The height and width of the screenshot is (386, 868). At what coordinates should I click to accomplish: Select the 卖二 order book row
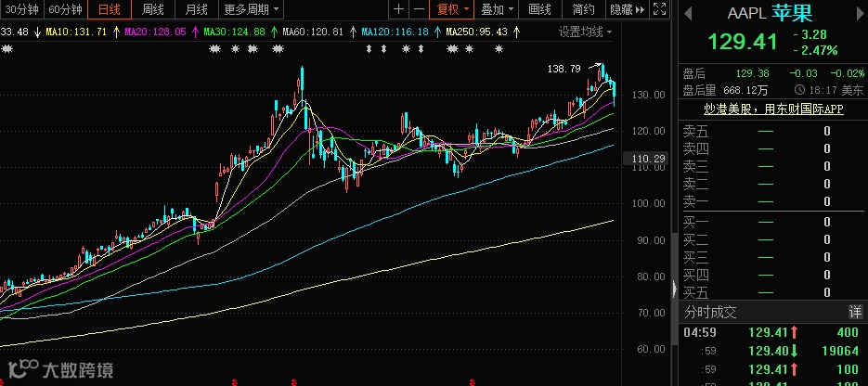click(772, 184)
